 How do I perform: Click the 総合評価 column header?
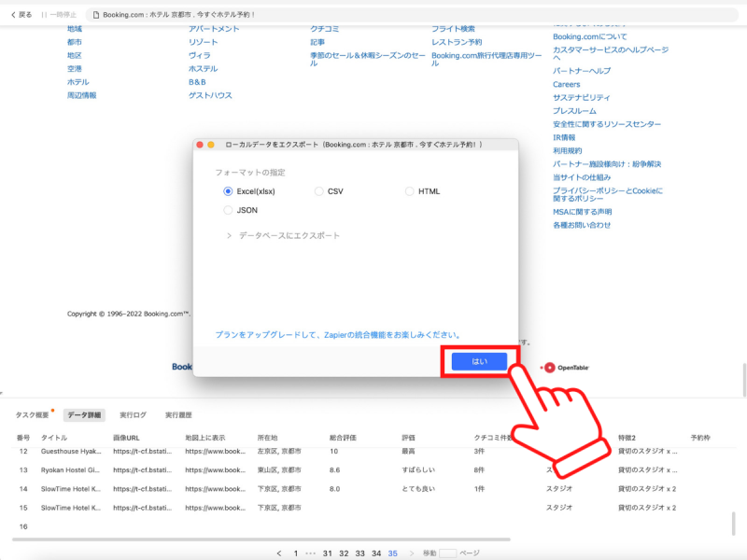(343, 438)
